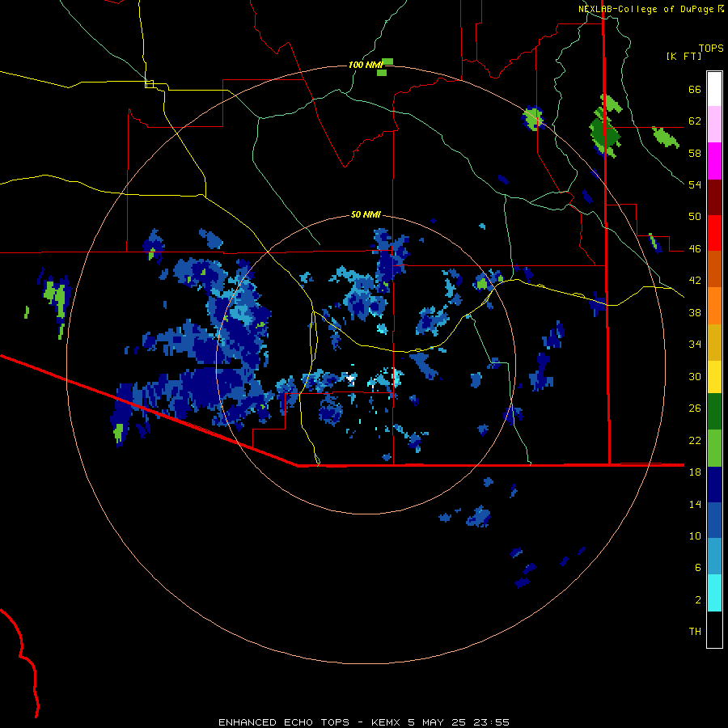Click the "34" legend value
The width and height of the screenshot is (728, 728).
point(695,345)
